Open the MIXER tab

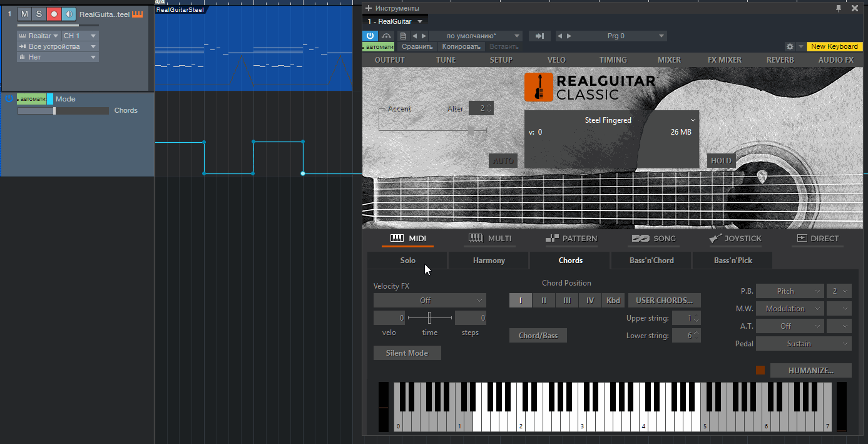click(669, 60)
